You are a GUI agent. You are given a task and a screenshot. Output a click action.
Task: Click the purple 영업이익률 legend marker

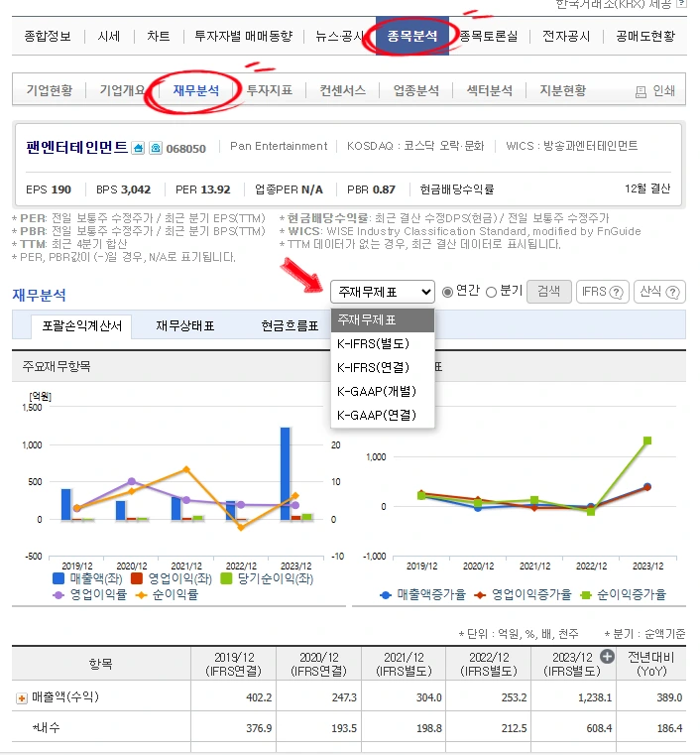(58, 595)
